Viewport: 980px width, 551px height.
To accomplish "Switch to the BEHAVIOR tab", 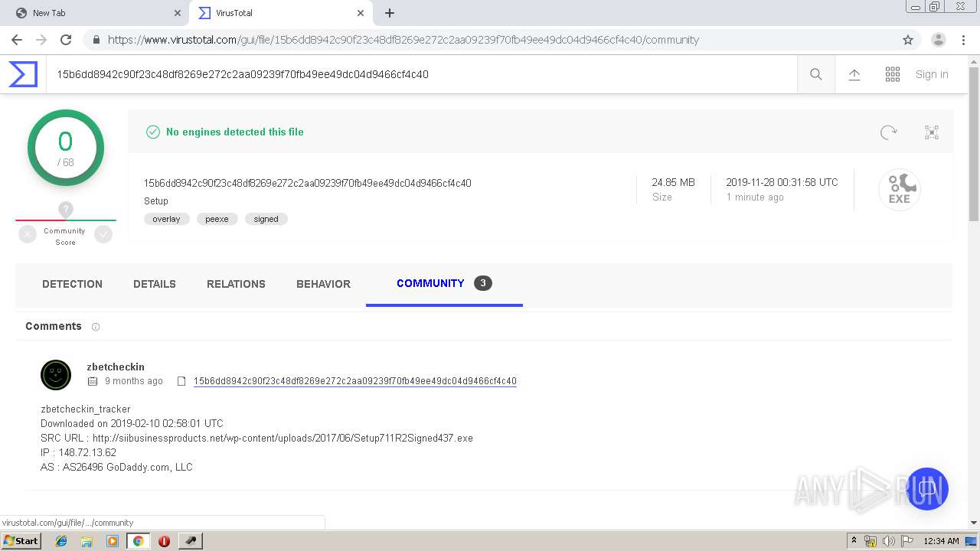I will 323,284.
